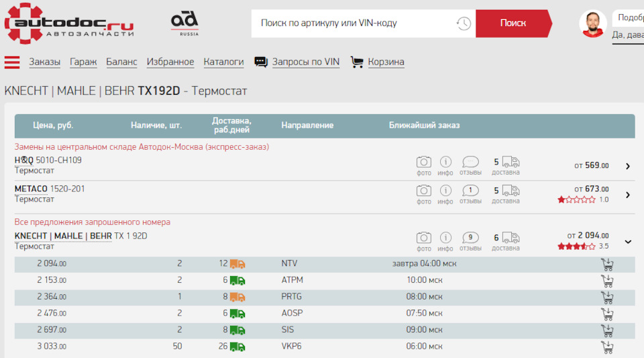Viewport: 644px width, 358px height.
Task: Add the 2 697.00 SIS offer to cart
Action: [x=607, y=330]
